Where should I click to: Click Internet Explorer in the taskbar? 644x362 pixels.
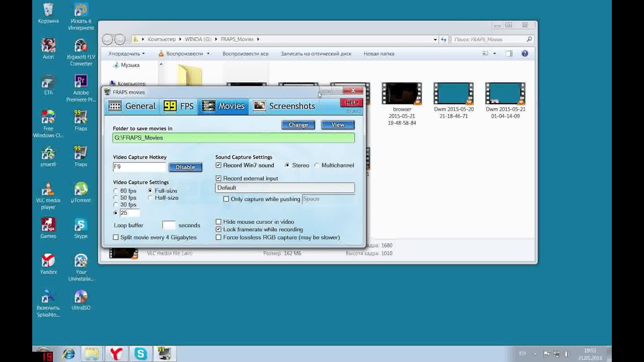(x=68, y=354)
